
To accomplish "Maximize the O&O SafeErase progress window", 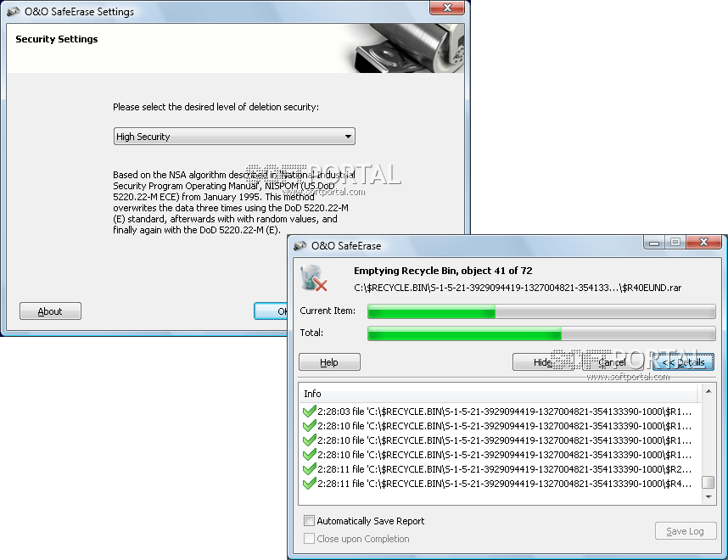I will 675,243.
